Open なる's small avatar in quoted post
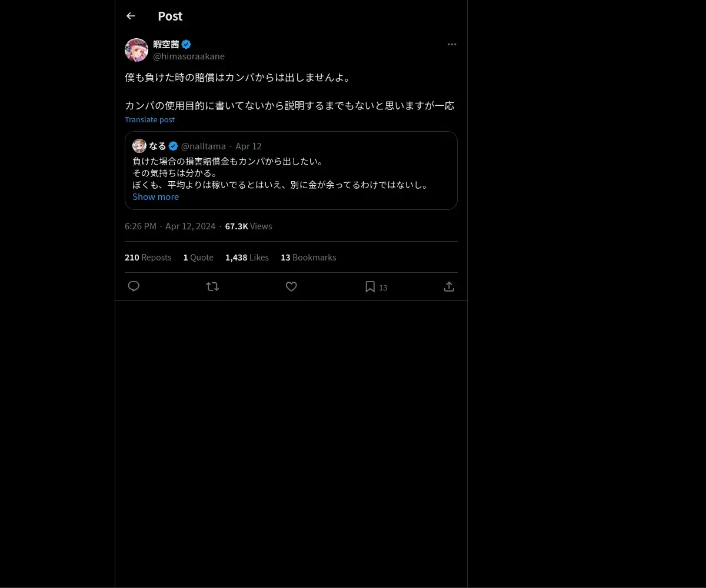706x588 pixels. (139, 146)
